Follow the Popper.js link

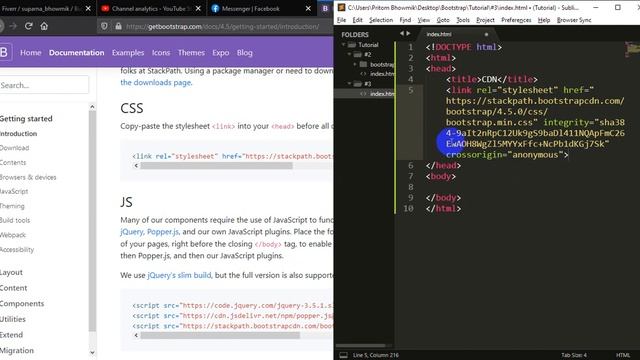tap(163, 232)
